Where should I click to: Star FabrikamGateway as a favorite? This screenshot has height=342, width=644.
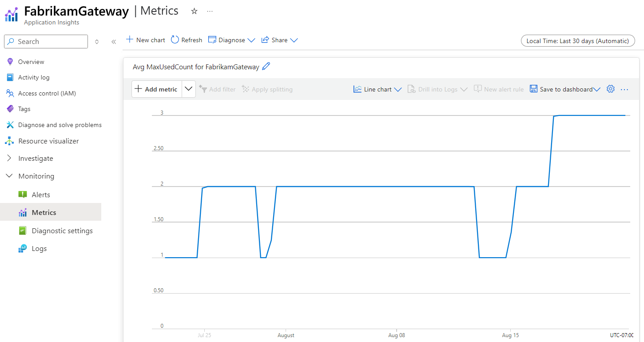[x=194, y=11]
